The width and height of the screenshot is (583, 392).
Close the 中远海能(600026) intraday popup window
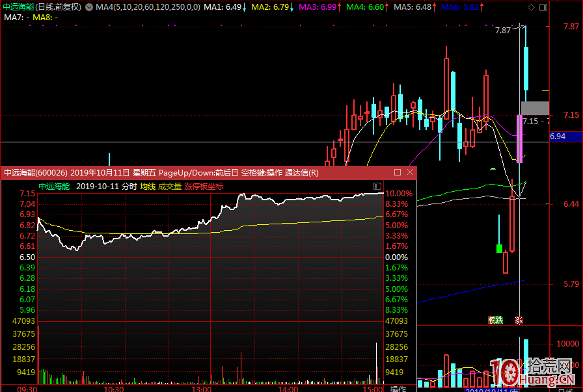(410, 172)
